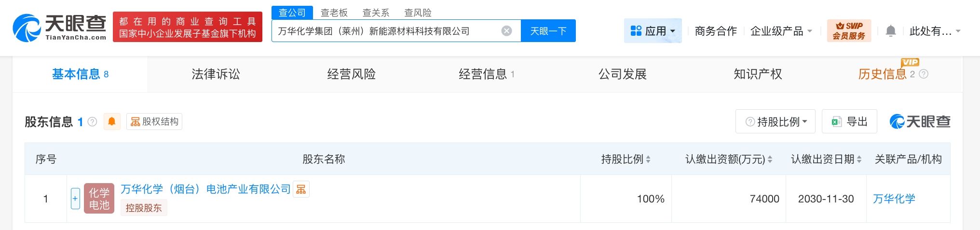Open the notifications bell in header

(891, 31)
